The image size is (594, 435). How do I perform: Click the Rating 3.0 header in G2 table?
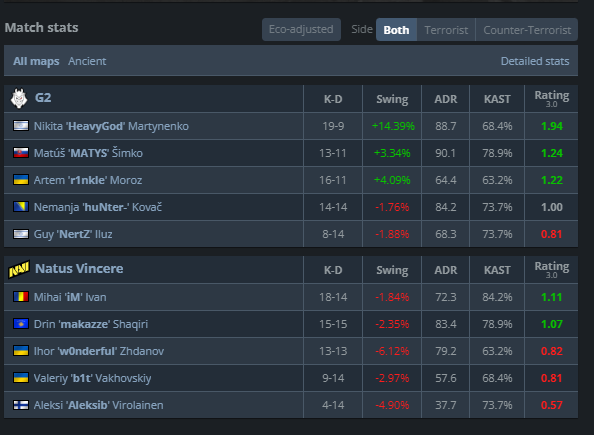click(552, 99)
